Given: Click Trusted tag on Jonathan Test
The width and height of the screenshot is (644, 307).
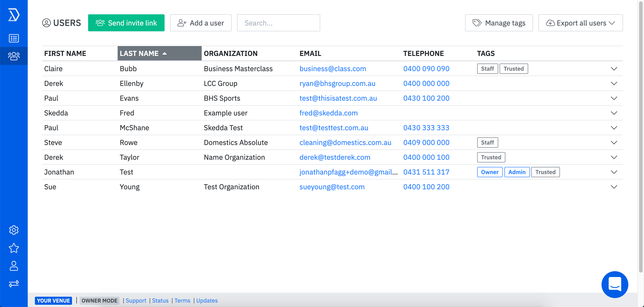Looking at the screenshot, I should click(545, 172).
